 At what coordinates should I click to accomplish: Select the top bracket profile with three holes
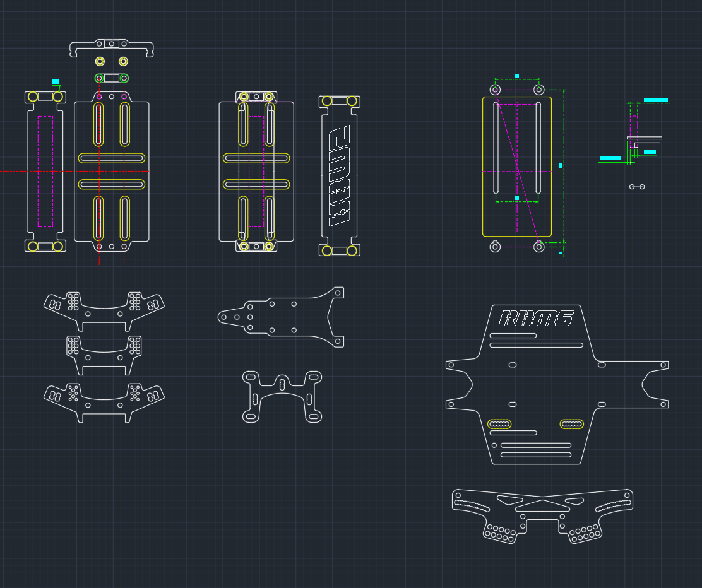(112, 48)
